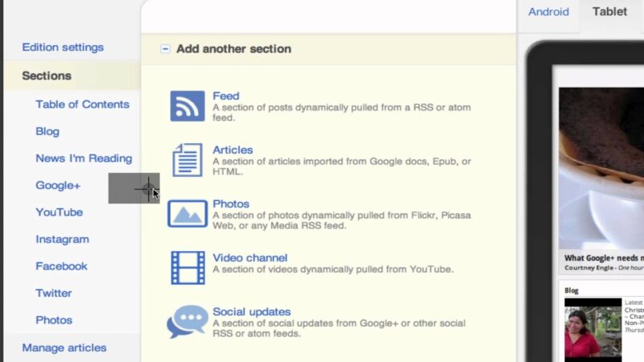Choose the Photos landscape icon

(188, 213)
